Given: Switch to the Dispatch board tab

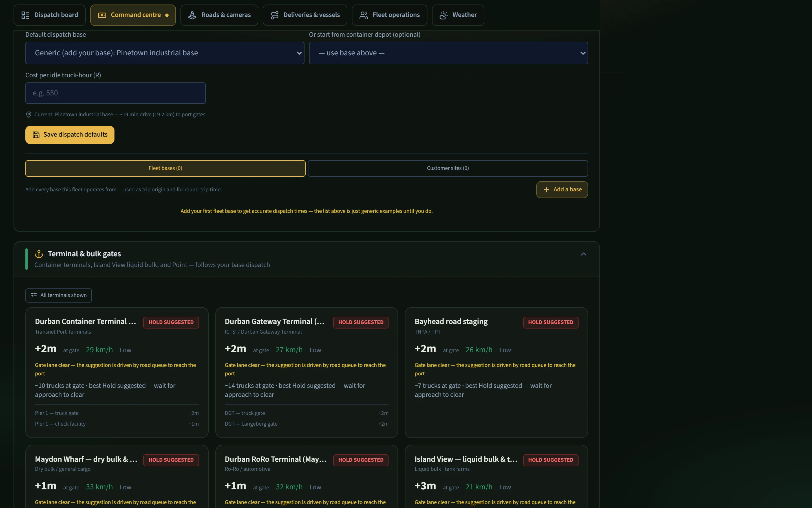Looking at the screenshot, I should tap(50, 15).
